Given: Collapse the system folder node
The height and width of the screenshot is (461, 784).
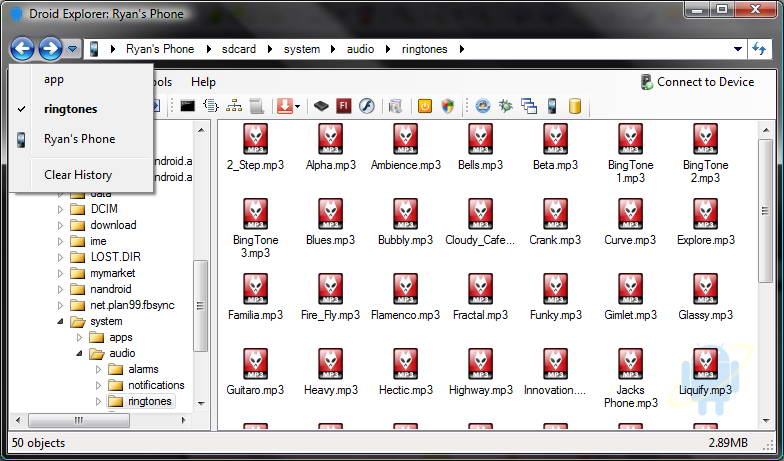Looking at the screenshot, I should tap(60, 321).
